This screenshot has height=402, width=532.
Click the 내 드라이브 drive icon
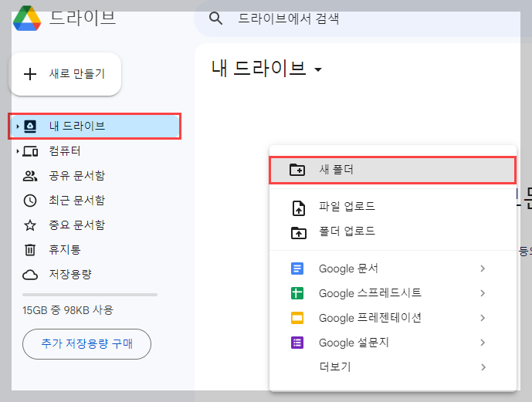coord(30,127)
